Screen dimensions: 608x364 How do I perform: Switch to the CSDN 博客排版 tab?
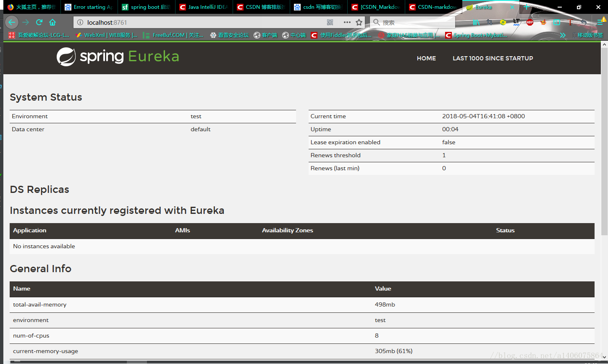261,7
